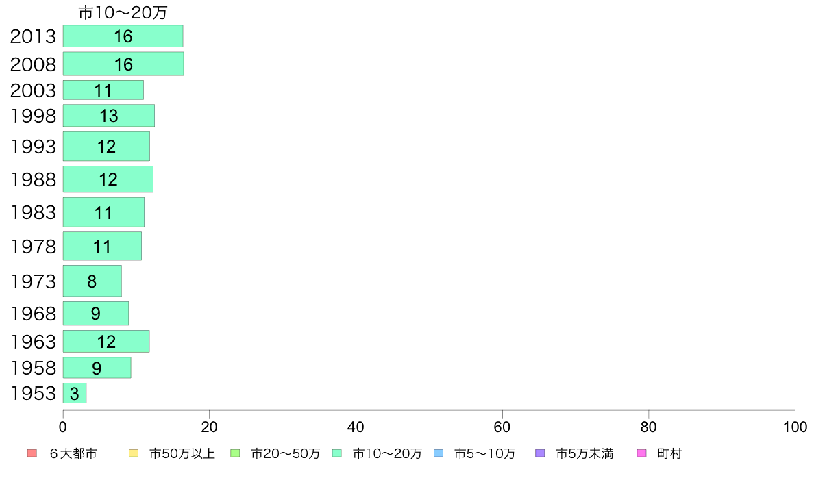Click the pink 町村 legend swatch
814x504 pixels.
[641, 453]
